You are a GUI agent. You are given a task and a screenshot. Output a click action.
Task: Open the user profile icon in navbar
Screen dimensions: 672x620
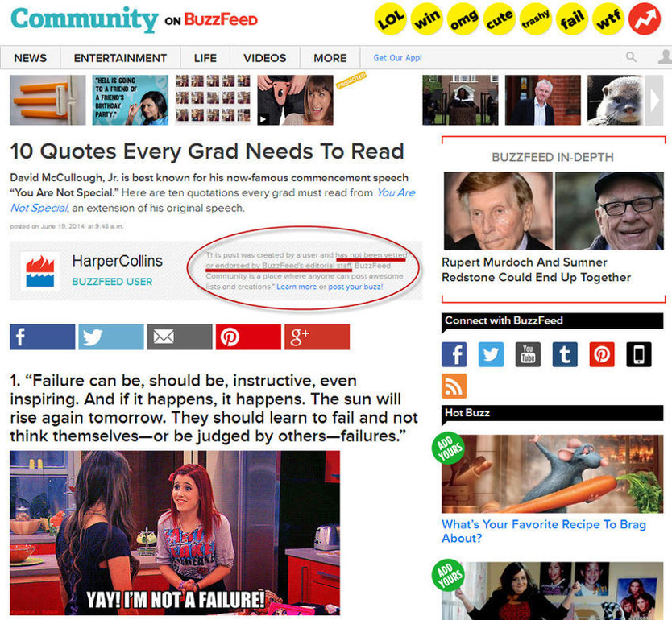tap(665, 56)
